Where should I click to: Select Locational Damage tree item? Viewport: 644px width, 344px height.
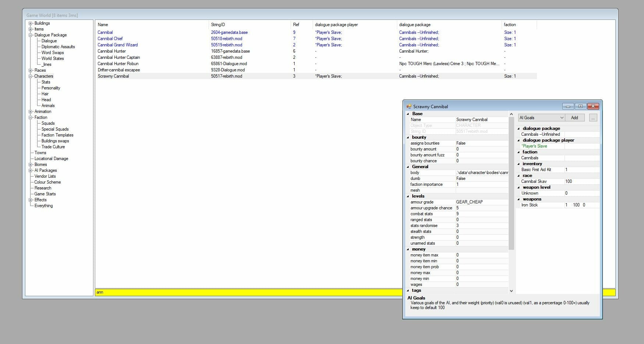click(51, 159)
